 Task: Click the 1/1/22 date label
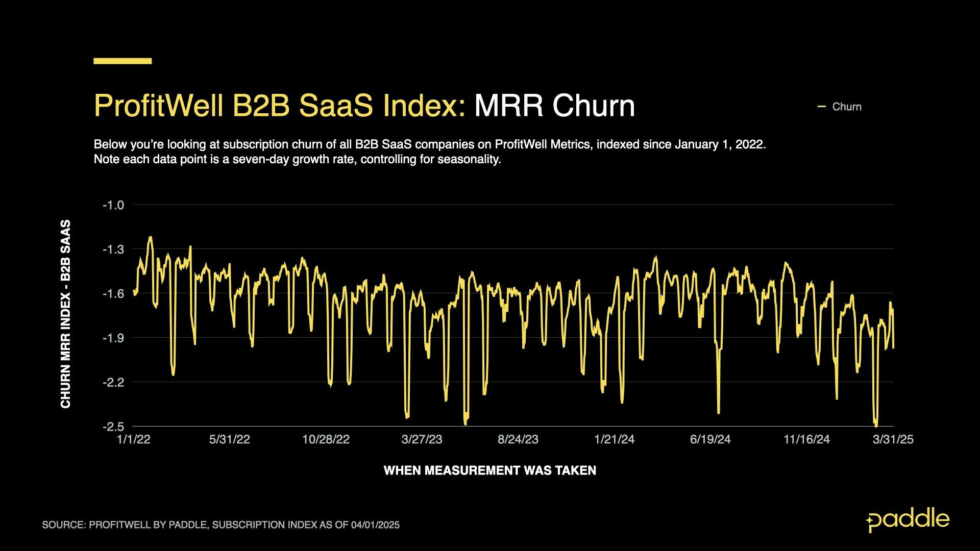point(134,439)
